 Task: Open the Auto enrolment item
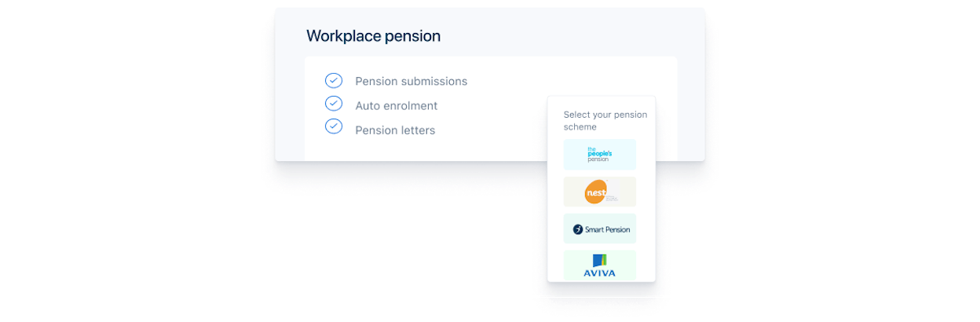[x=396, y=105]
